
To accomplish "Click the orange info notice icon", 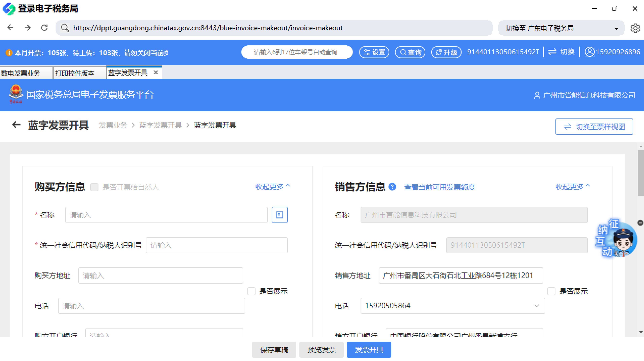I will pos(9,53).
